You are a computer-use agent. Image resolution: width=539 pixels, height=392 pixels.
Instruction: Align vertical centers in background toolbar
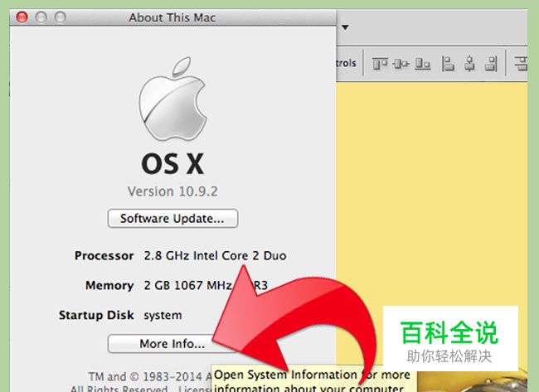coord(401,64)
